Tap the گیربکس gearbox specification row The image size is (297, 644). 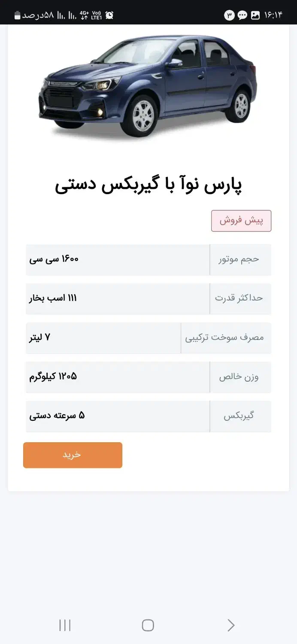[148, 416]
